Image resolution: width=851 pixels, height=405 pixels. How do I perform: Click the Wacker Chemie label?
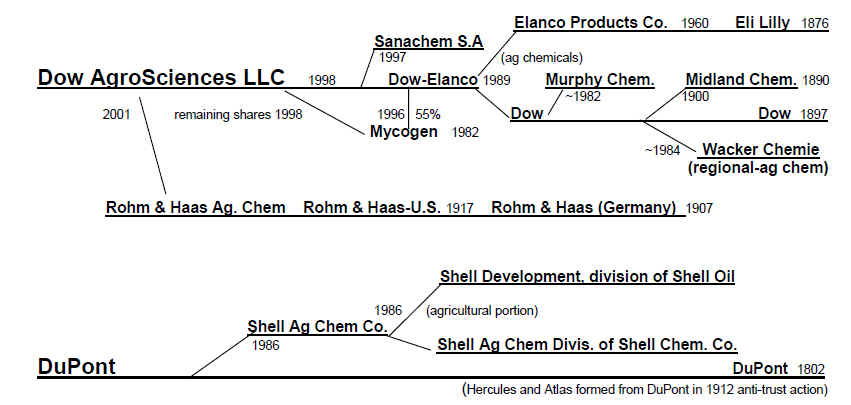pos(761,149)
